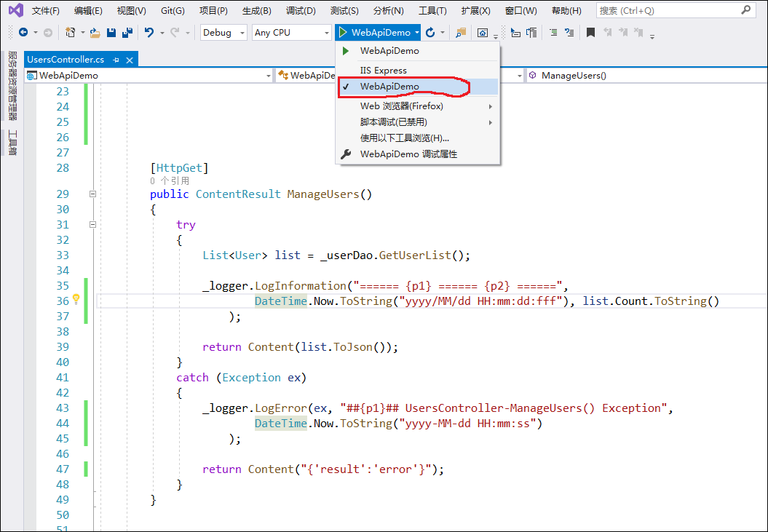Image resolution: width=768 pixels, height=532 pixels.
Task: Select the checked WebApiDemo launch profile
Action: (x=418, y=87)
